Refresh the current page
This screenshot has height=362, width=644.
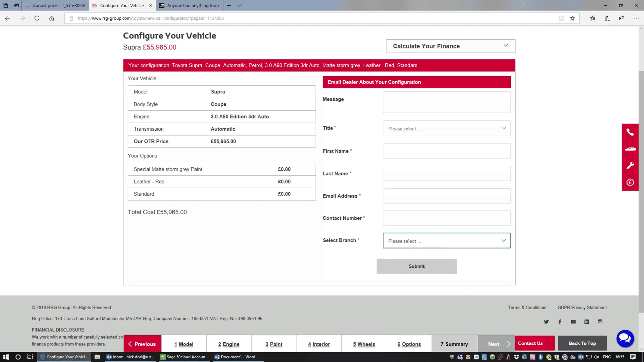point(37,18)
